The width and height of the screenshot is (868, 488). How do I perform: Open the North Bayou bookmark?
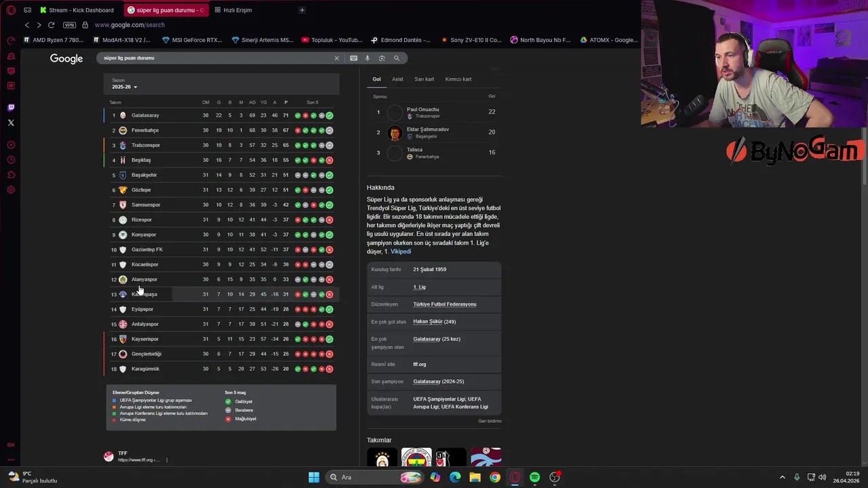point(540,40)
